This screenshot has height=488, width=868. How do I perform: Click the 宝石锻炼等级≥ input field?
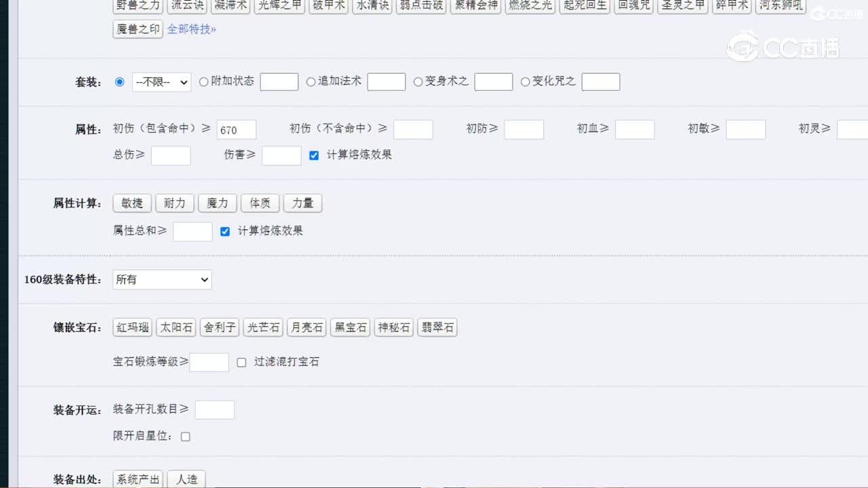(x=209, y=362)
